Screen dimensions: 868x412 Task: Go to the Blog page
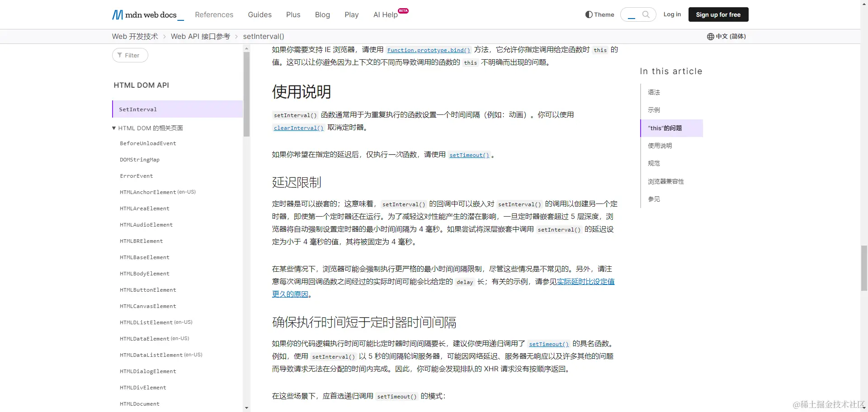(x=322, y=15)
